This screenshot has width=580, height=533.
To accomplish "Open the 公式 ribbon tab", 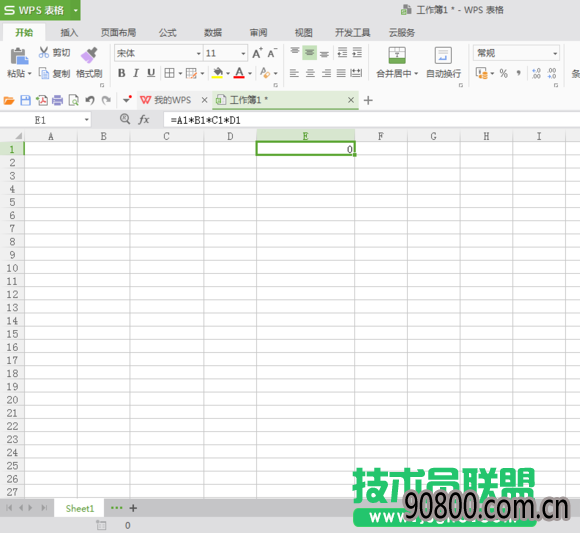I will [168, 33].
